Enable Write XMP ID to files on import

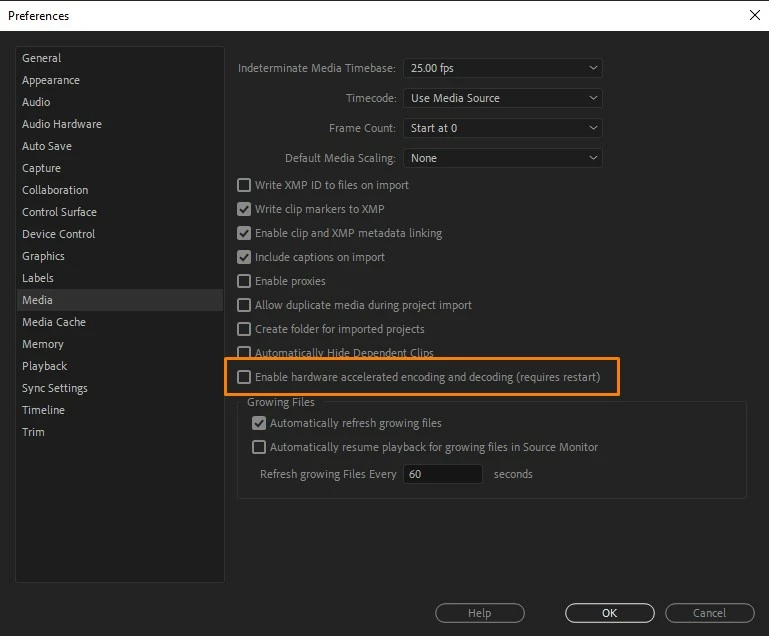point(244,185)
